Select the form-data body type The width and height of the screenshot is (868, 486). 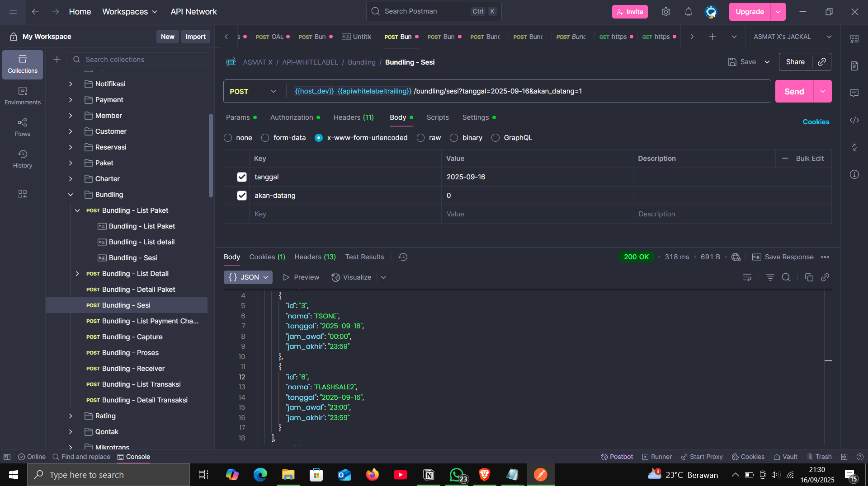click(x=265, y=138)
